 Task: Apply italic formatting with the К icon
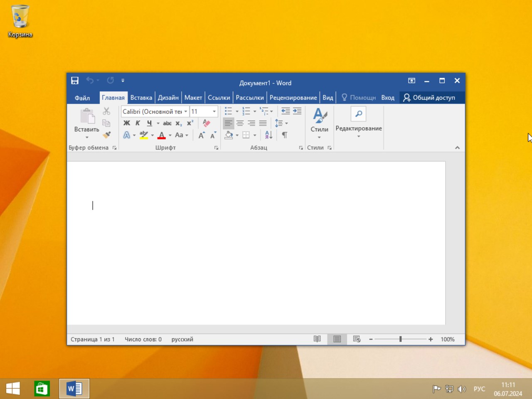[138, 123]
